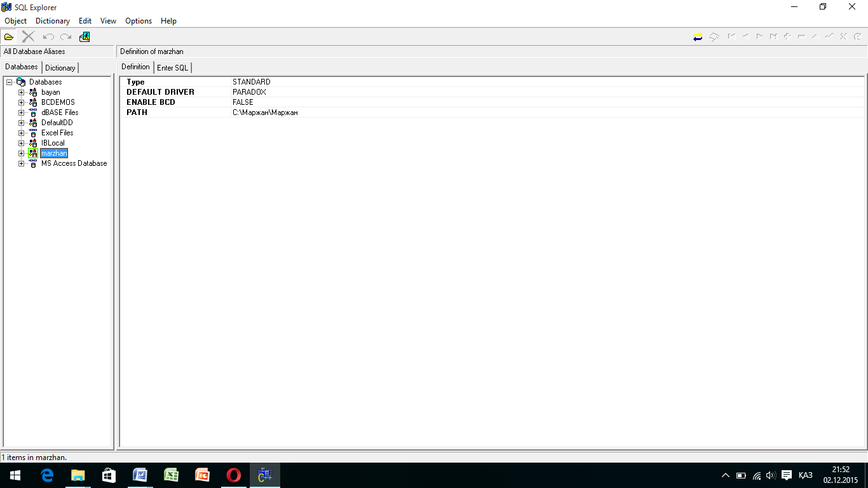This screenshot has height=488, width=868.
Task: Click the edit record triangle icon
Action: click(x=815, y=37)
